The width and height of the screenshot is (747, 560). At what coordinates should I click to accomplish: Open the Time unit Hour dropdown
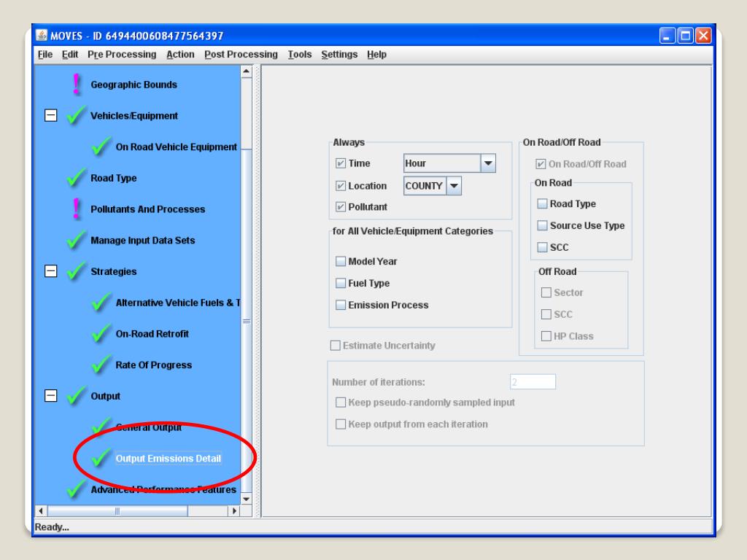point(488,163)
